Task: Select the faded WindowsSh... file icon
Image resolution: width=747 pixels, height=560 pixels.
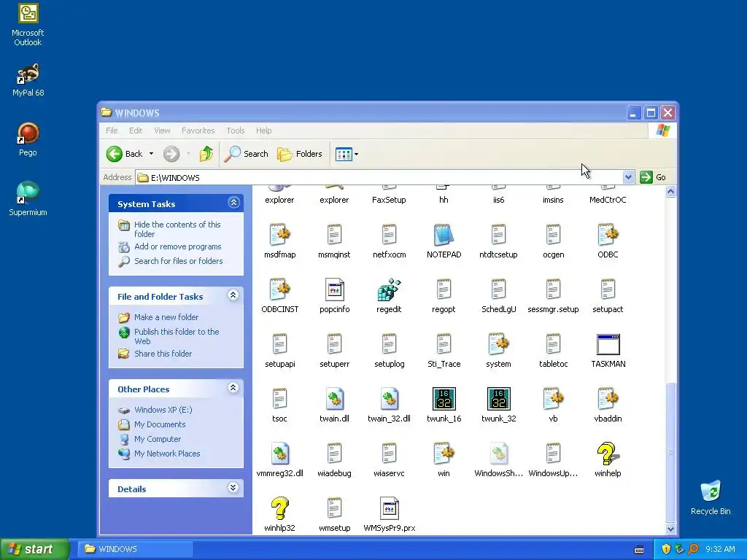Action: pyautogui.click(x=498, y=454)
